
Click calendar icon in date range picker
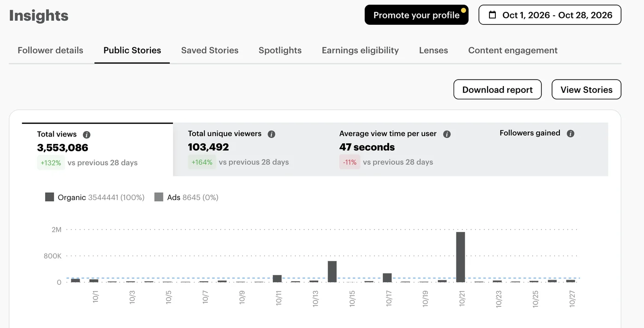pyautogui.click(x=492, y=15)
